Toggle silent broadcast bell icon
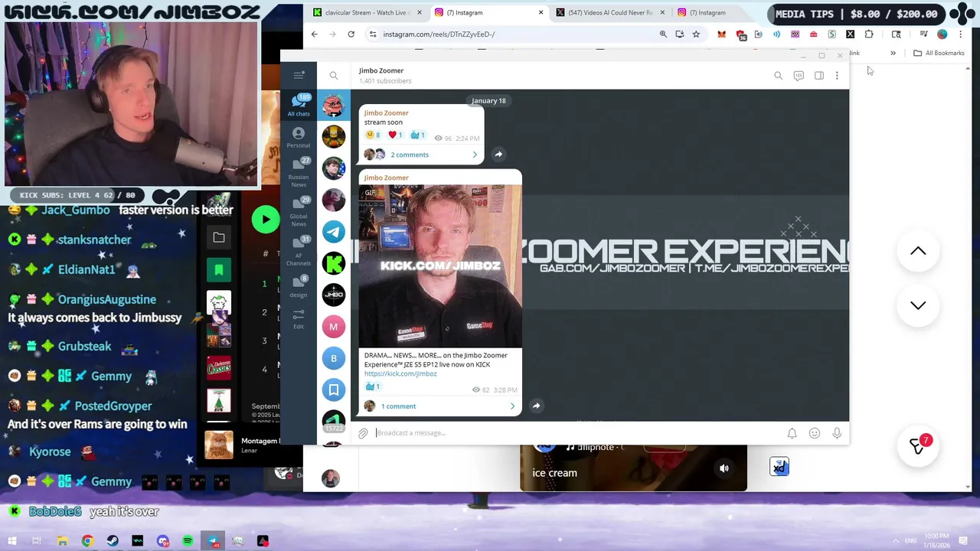 792,433
